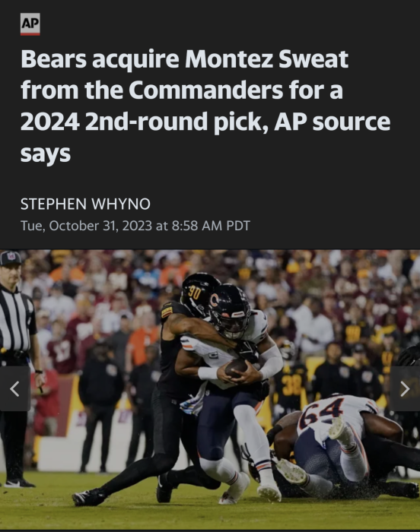420x532 pixels.
Task: Click "AP source" text in the headline
Action: click(332, 122)
